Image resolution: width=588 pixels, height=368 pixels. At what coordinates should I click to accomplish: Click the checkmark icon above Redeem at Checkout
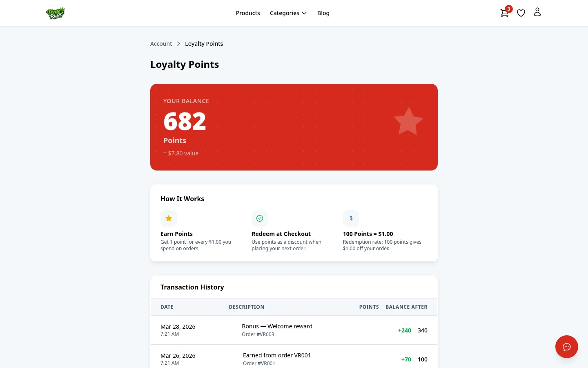click(260, 218)
